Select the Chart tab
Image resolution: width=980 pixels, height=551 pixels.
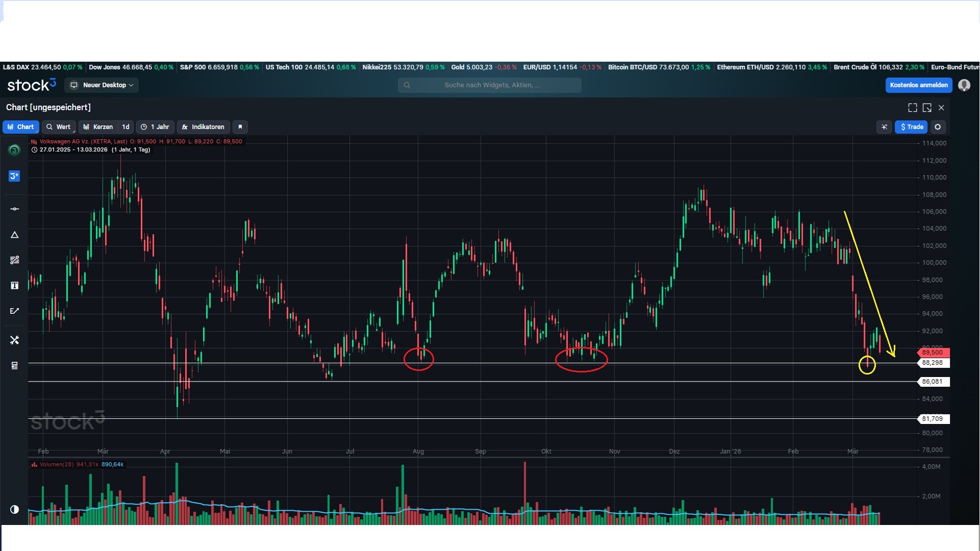tap(21, 127)
